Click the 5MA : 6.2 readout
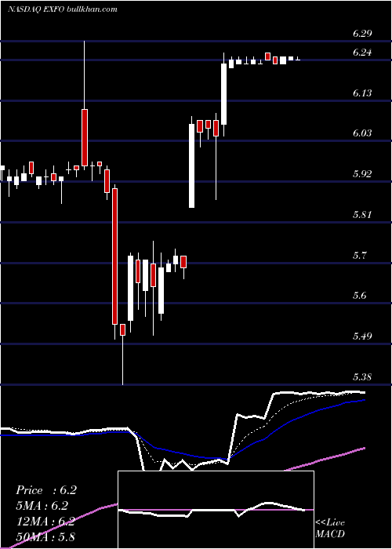Image resolution: width=392 pixels, height=549 pixels. 42,506
